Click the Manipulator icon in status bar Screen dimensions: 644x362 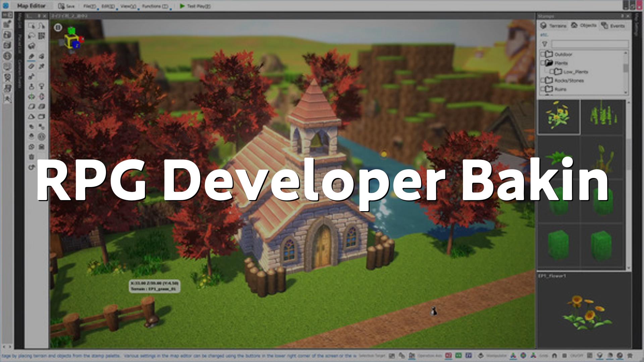coord(481,356)
